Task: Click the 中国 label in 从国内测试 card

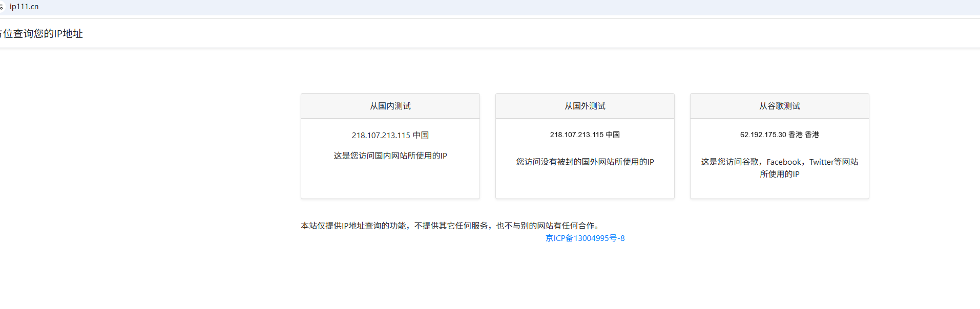Action: click(421, 135)
